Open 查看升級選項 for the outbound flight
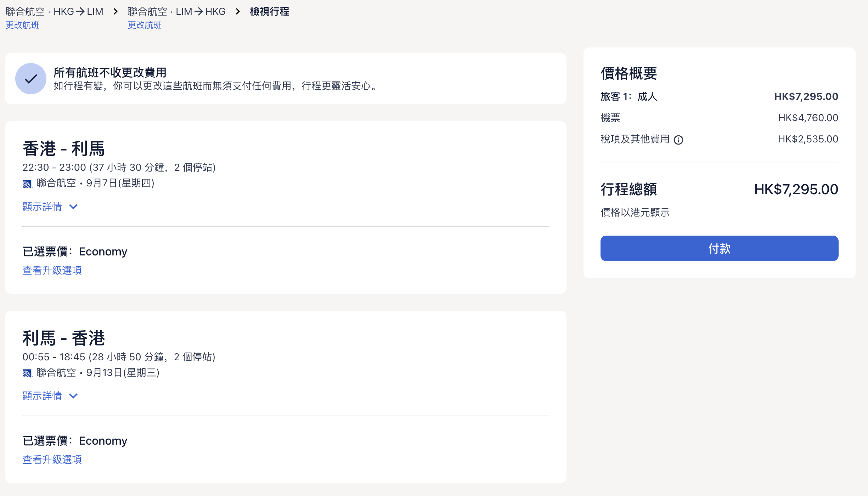Viewport: 868px width, 496px height. point(52,270)
